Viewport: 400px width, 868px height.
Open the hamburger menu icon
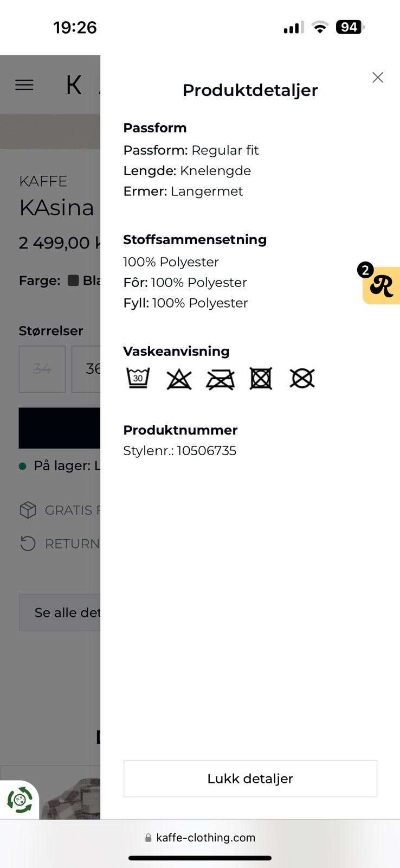point(24,85)
